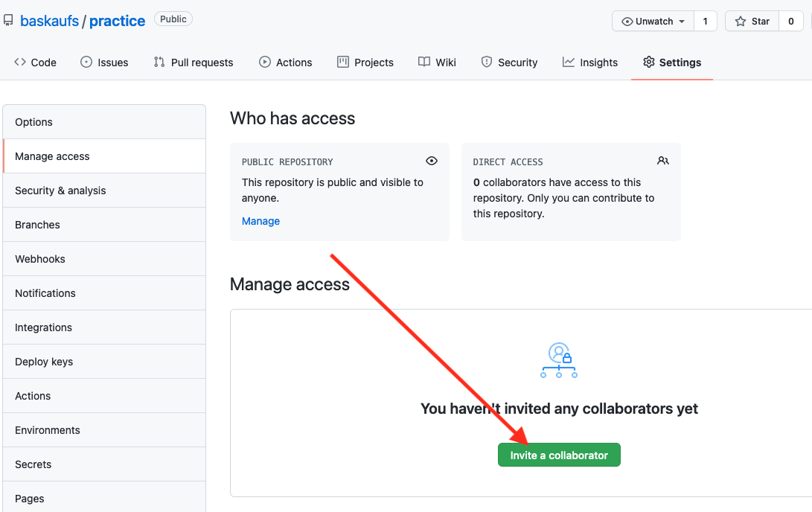Click the Public visibility badge

click(x=173, y=19)
